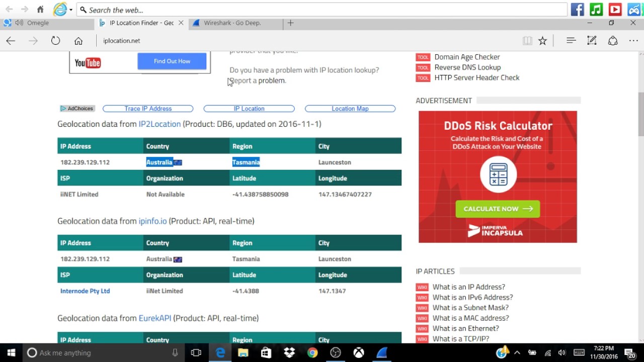Open Wireshark from the taskbar

382,353
